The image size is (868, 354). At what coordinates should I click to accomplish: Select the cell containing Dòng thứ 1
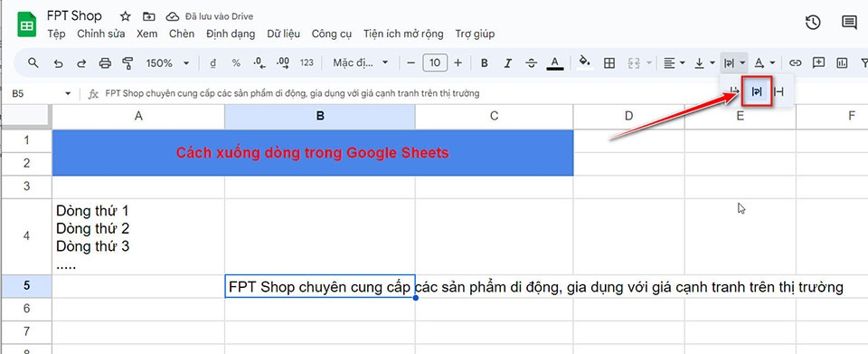tap(138, 236)
